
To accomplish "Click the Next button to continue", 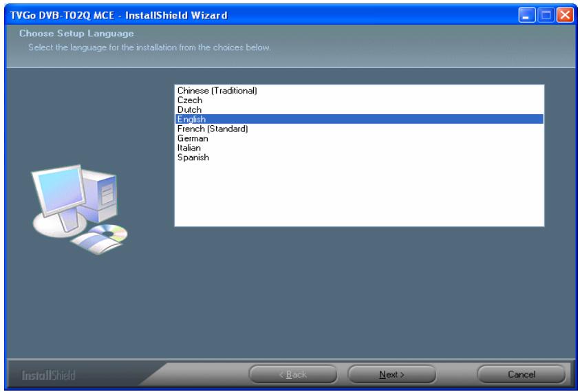I will pyautogui.click(x=391, y=375).
